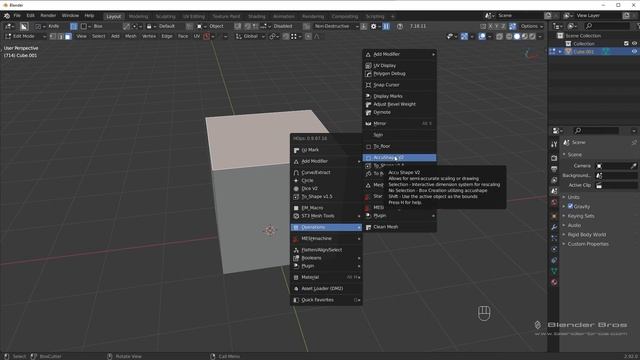Click the viewport axis navigation gizmo
Image resolution: width=640 pixels, height=360 pixels.
531,53
